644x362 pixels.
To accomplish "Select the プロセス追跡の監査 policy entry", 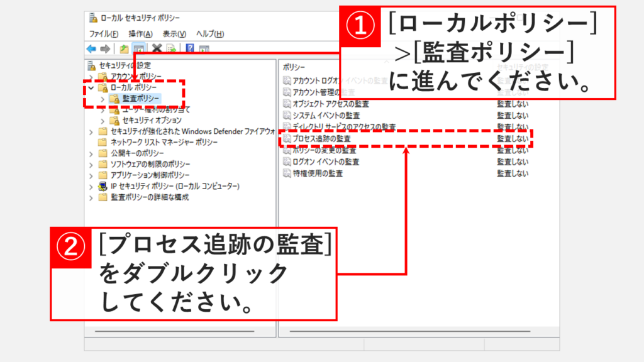I will [x=321, y=138].
